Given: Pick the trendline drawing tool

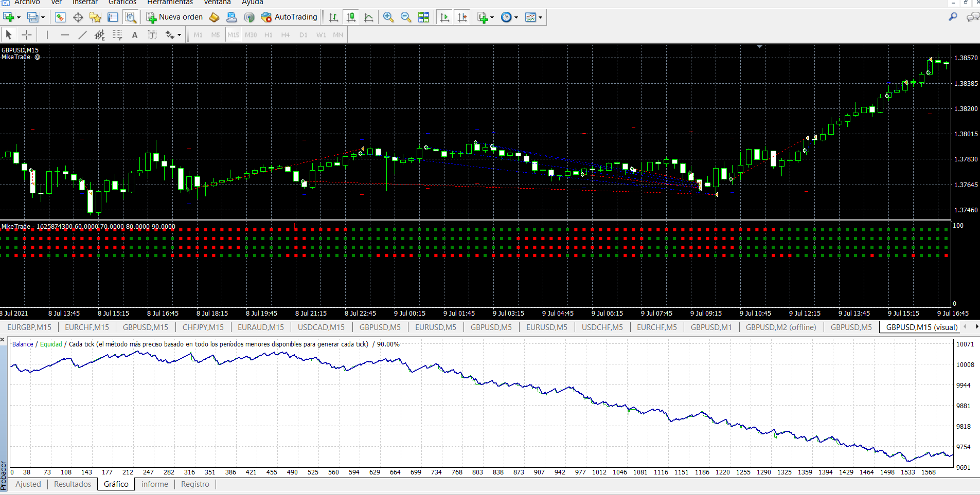Looking at the screenshot, I should click(x=82, y=35).
